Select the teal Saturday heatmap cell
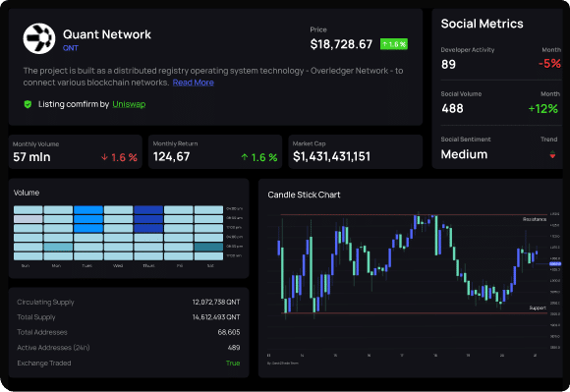Image resolution: width=570 pixels, height=392 pixels. click(x=208, y=247)
